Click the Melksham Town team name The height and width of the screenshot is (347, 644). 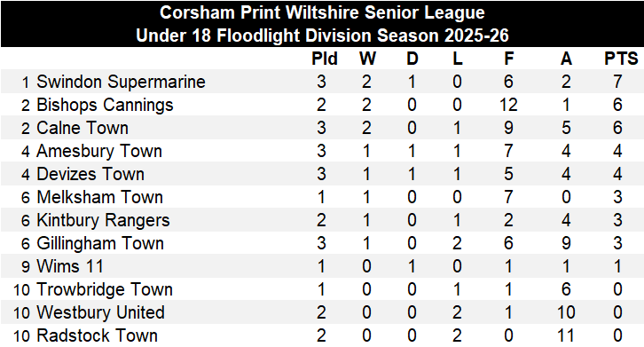[99, 197]
